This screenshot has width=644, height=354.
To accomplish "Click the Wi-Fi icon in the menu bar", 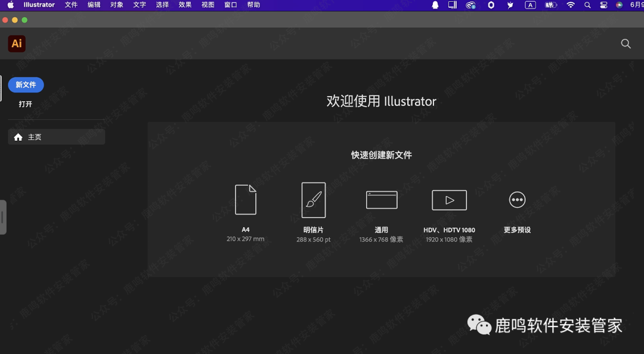I will click(571, 5).
